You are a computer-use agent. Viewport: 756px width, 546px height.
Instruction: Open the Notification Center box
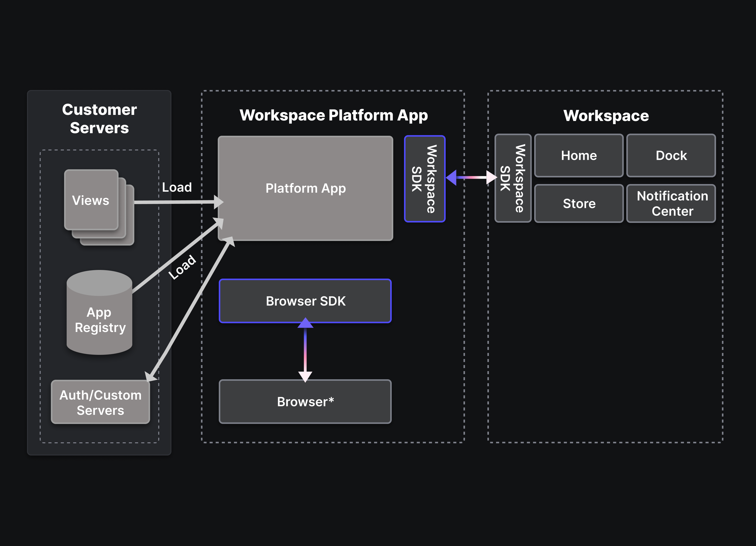point(671,204)
